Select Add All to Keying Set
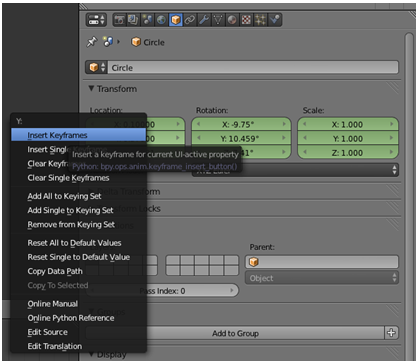The width and height of the screenshot is (418, 363). click(79, 196)
